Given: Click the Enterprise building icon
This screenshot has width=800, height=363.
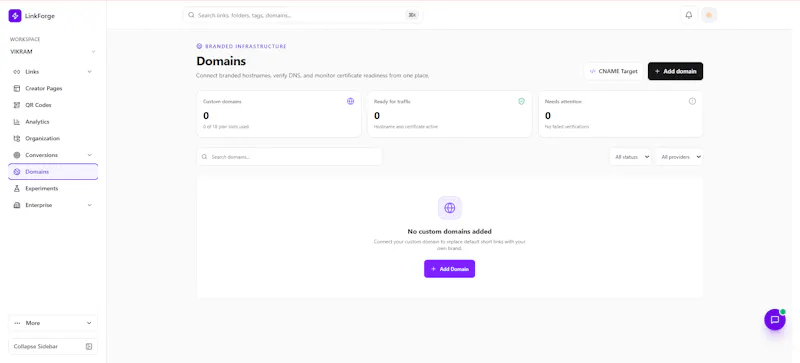Looking at the screenshot, I should pyautogui.click(x=17, y=205).
